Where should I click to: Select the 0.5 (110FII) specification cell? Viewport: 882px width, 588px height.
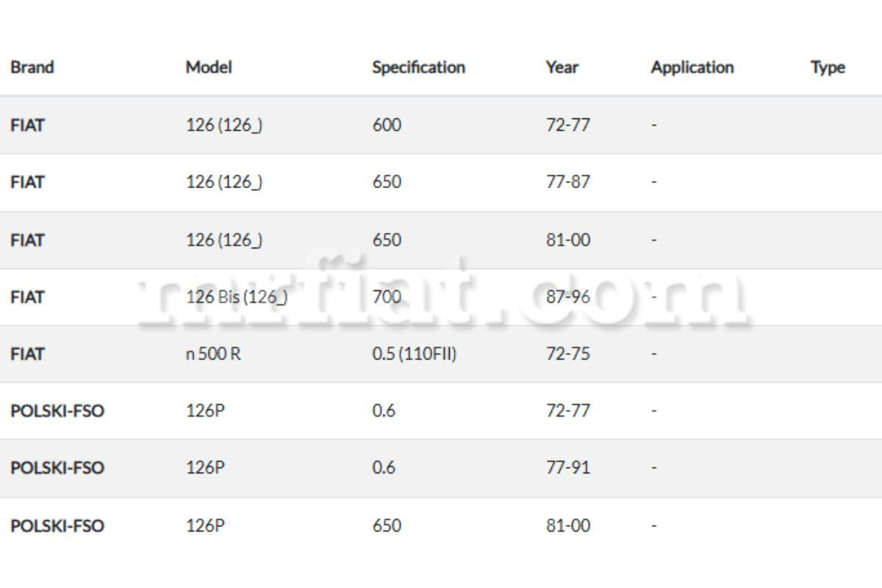[x=414, y=354]
